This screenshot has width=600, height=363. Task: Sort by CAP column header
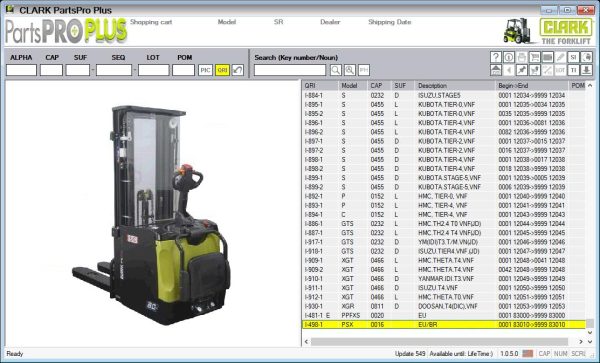(380, 86)
